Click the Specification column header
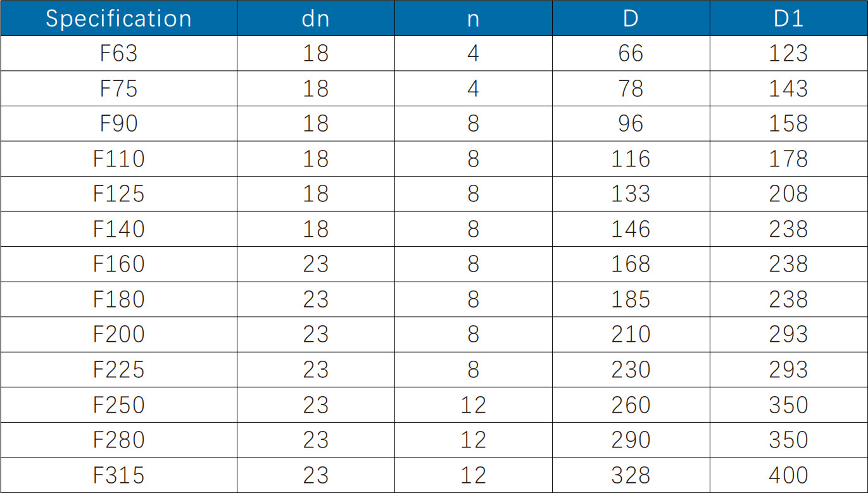868x493 pixels. coord(118,18)
